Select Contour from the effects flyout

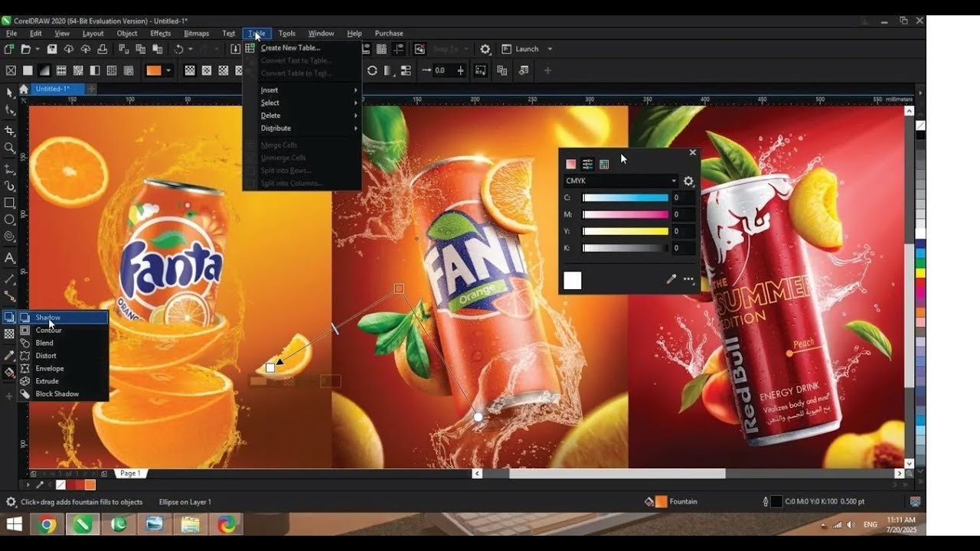(63, 331)
